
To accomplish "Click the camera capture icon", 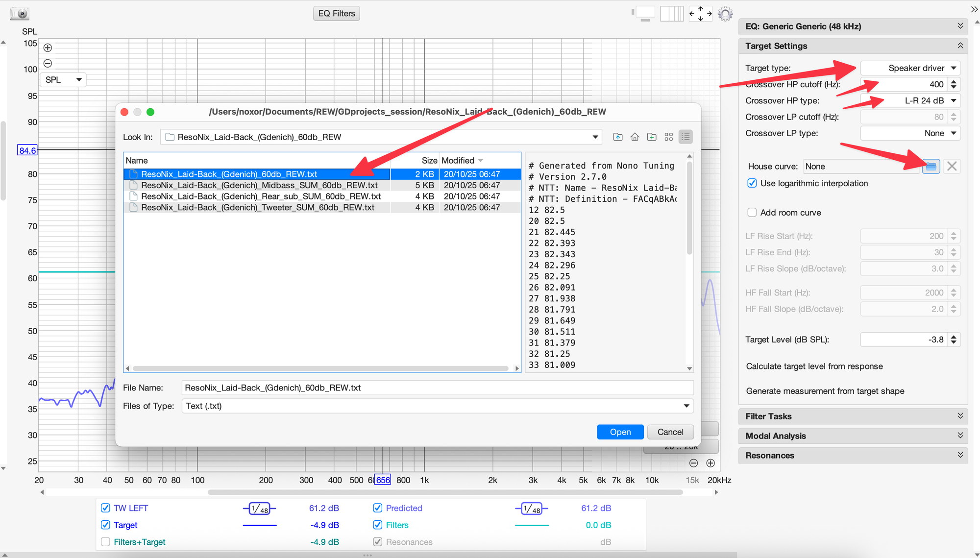I will tap(20, 13).
